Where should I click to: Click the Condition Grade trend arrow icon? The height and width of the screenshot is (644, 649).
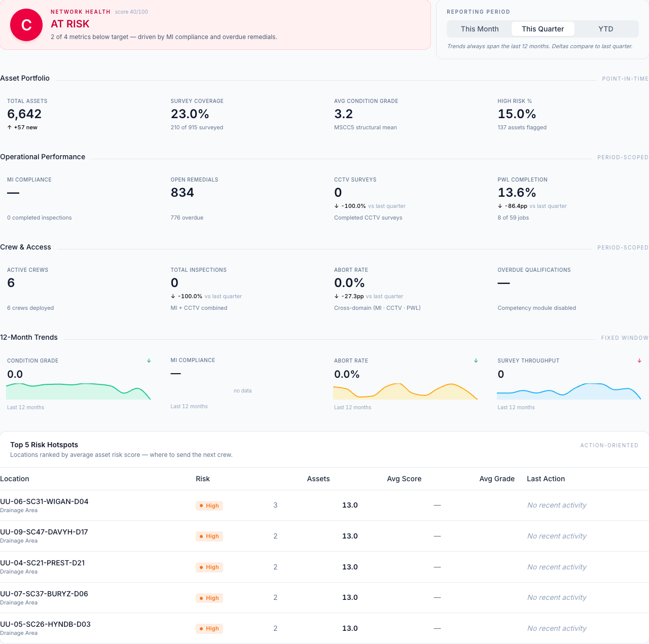149,361
